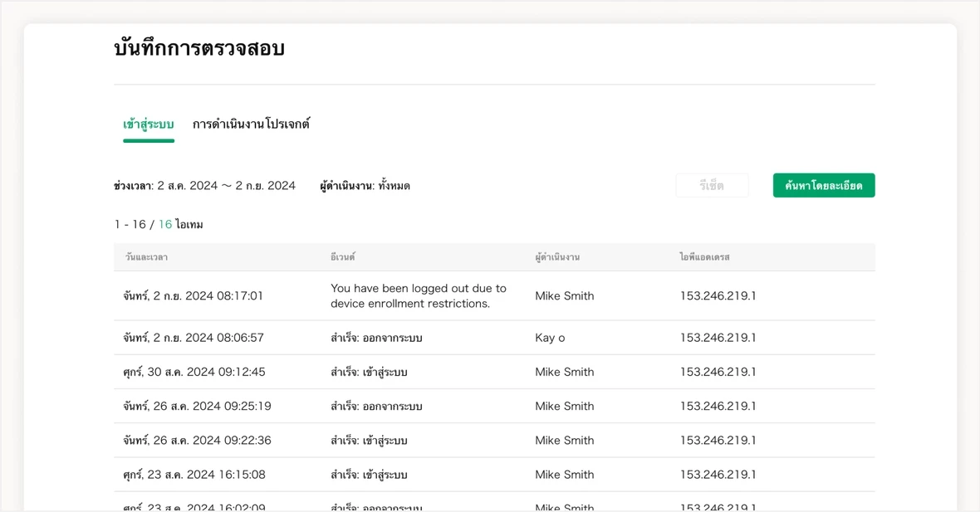Viewport: 980px width, 512px height.
Task: Select the วันและเวลา column header
Action: [145, 256]
